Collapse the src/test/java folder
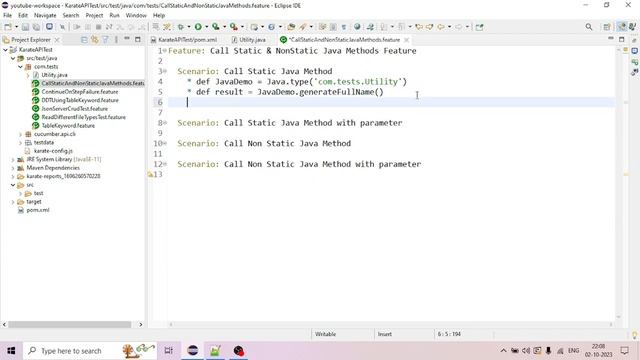The image size is (640, 360). [13, 58]
